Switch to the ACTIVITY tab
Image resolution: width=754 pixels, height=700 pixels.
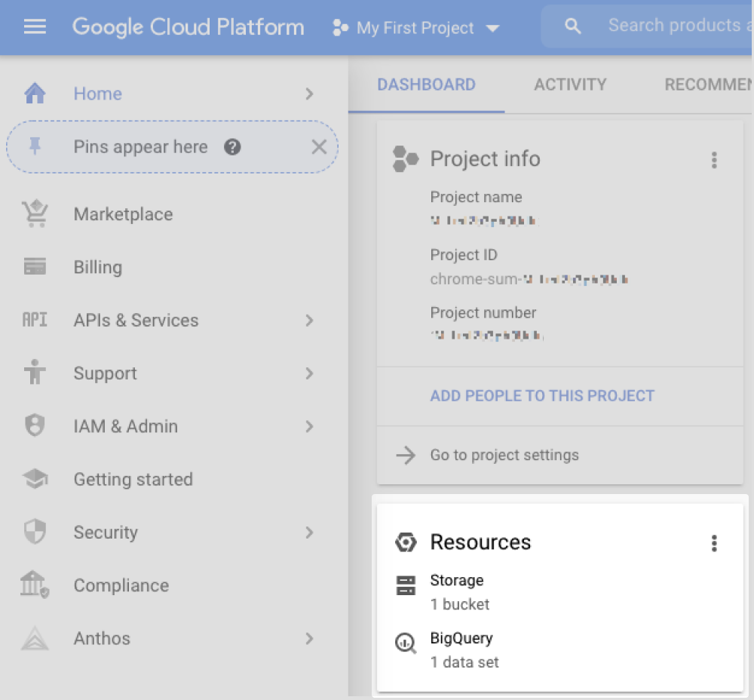click(x=570, y=84)
